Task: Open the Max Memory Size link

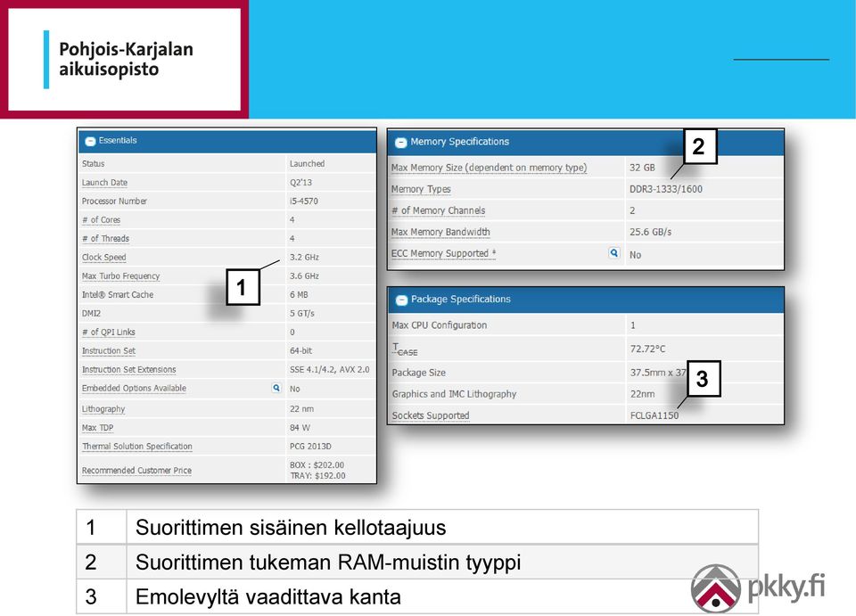Action: click(489, 168)
